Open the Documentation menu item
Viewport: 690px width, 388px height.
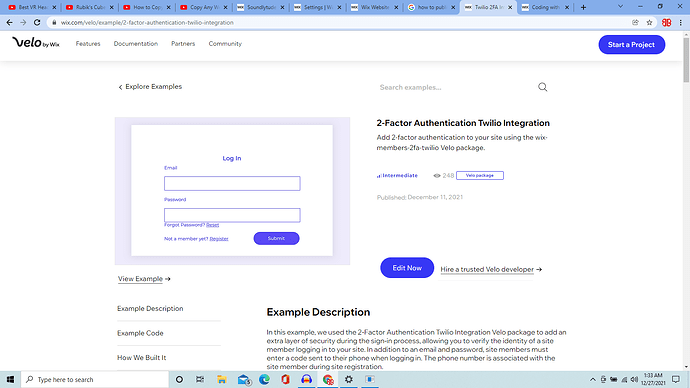(136, 44)
